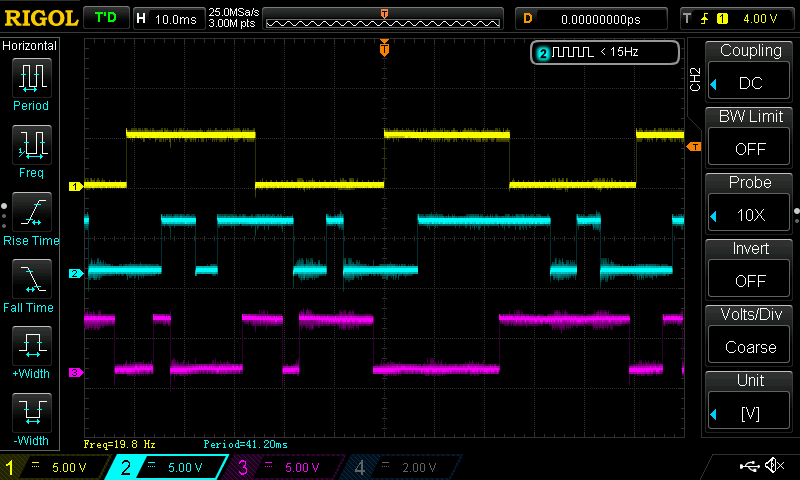Select the Period measurement icon
The height and width of the screenshot is (480, 800).
[32, 78]
